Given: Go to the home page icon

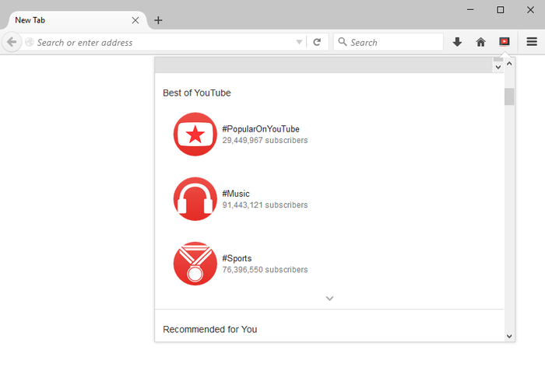Looking at the screenshot, I should [480, 42].
